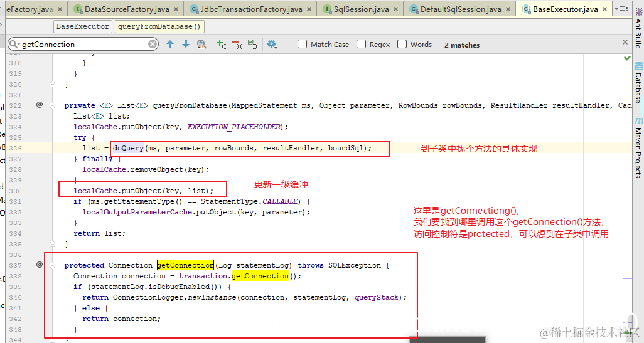Switch to DefaultSqlSession.java tab
The height and width of the screenshot is (343, 644).
click(461, 9)
